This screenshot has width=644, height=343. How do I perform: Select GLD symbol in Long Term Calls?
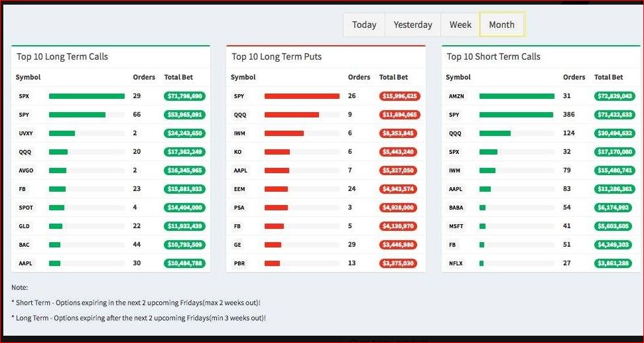25,226
